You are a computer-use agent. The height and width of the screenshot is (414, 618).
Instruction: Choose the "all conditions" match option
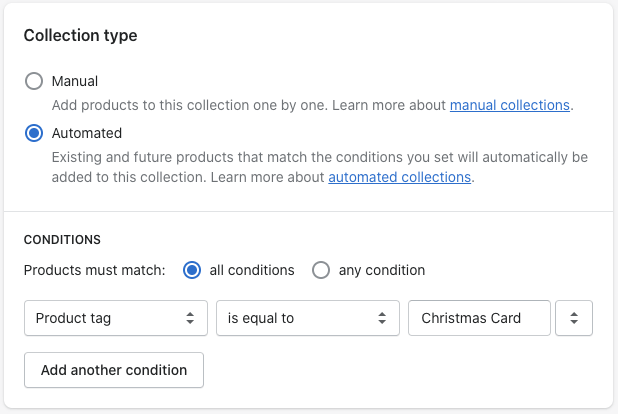pyautogui.click(x=192, y=270)
